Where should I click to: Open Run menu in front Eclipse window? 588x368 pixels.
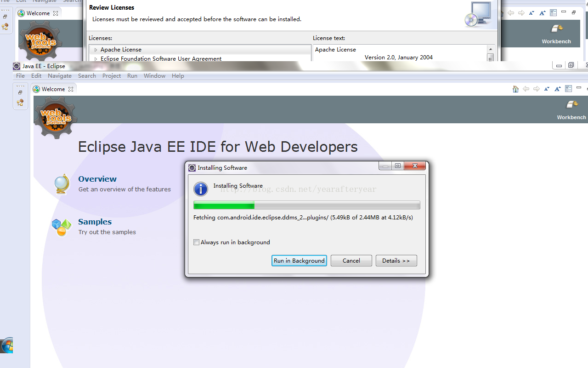(x=132, y=76)
